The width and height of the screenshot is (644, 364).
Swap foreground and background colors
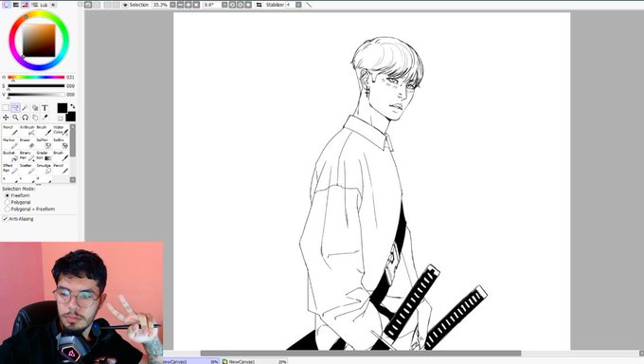73,106
